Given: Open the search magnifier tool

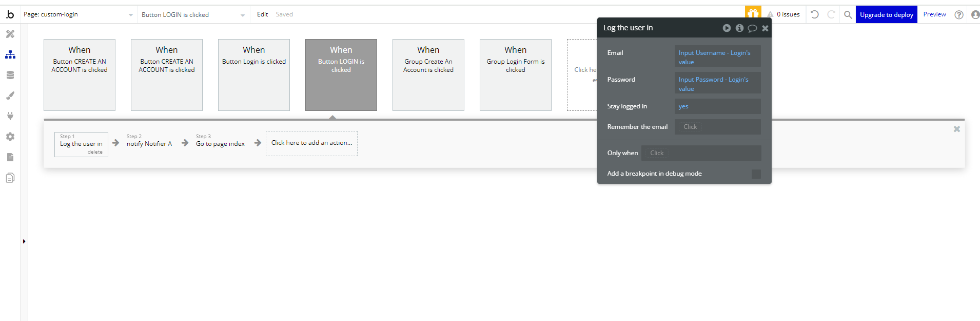Looking at the screenshot, I should [x=848, y=15].
